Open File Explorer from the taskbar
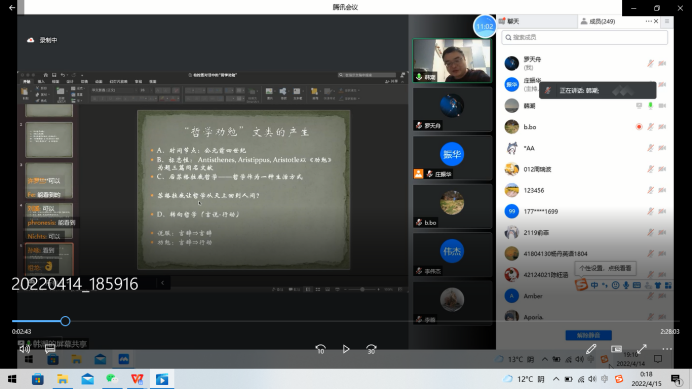The image size is (692, 389). click(x=62, y=379)
